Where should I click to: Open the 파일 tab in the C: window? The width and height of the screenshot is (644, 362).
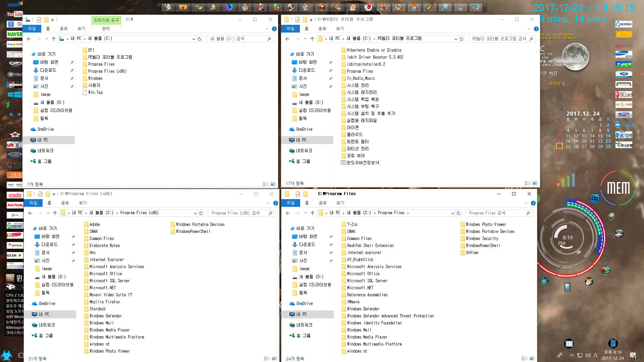coord(32,29)
